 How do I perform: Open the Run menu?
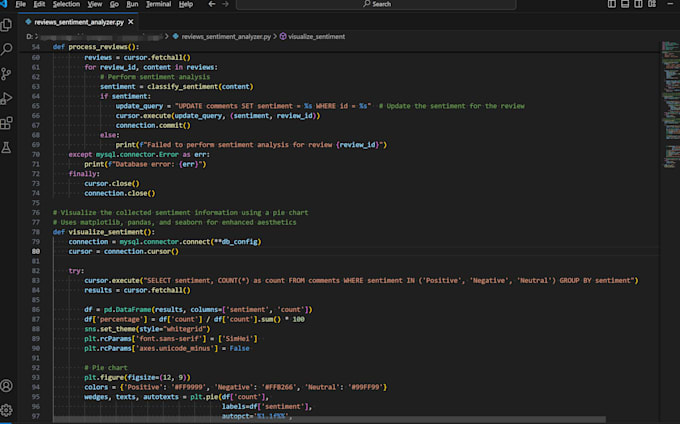(132, 4)
